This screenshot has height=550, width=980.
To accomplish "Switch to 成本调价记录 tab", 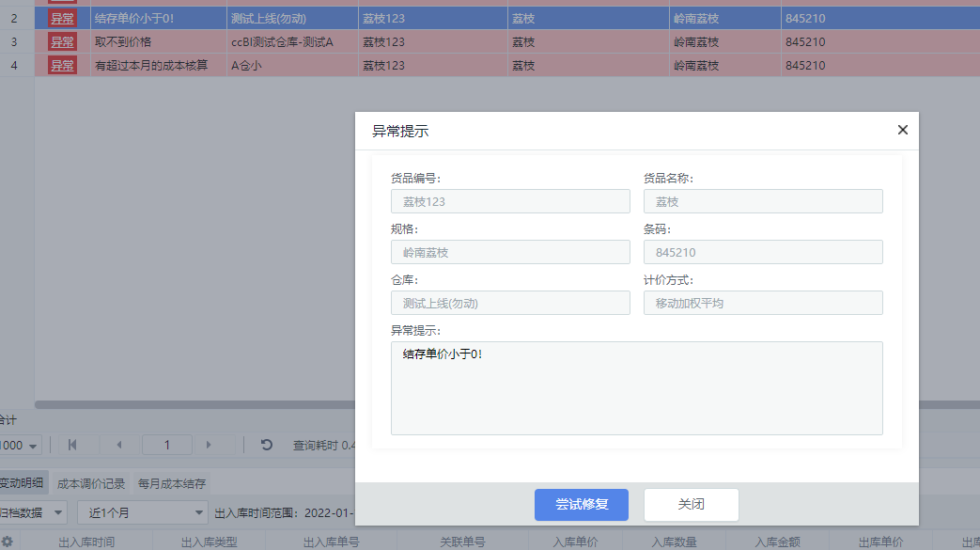I will 91,483.
